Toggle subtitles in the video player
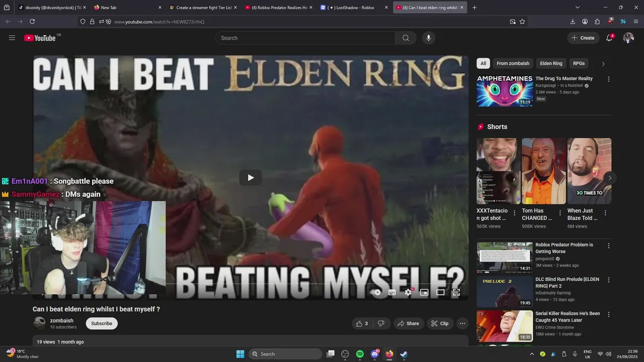Image resolution: width=644 pixels, height=362 pixels. point(392,292)
